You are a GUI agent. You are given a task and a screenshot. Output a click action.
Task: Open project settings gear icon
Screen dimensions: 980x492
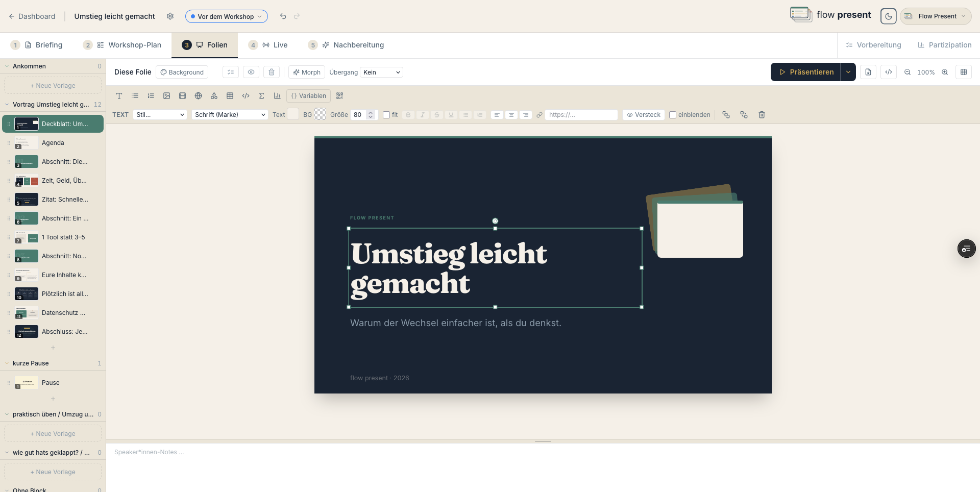click(x=170, y=16)
